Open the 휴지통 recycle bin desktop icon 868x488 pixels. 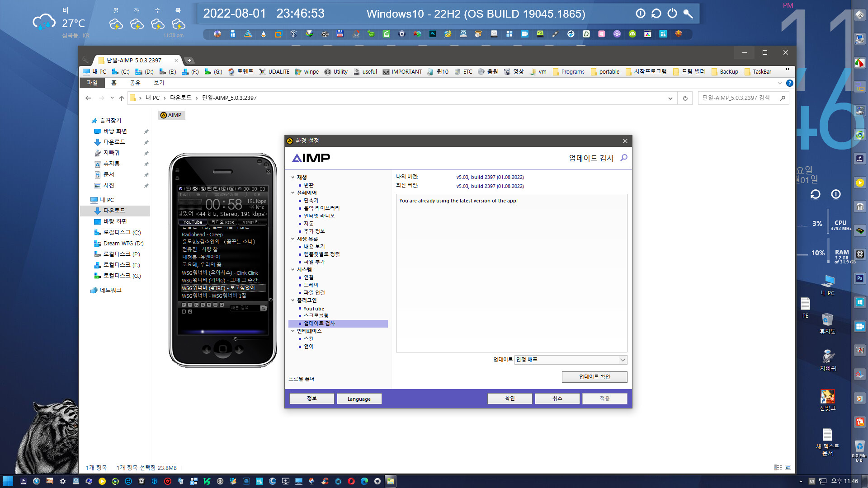coord(828,324)
